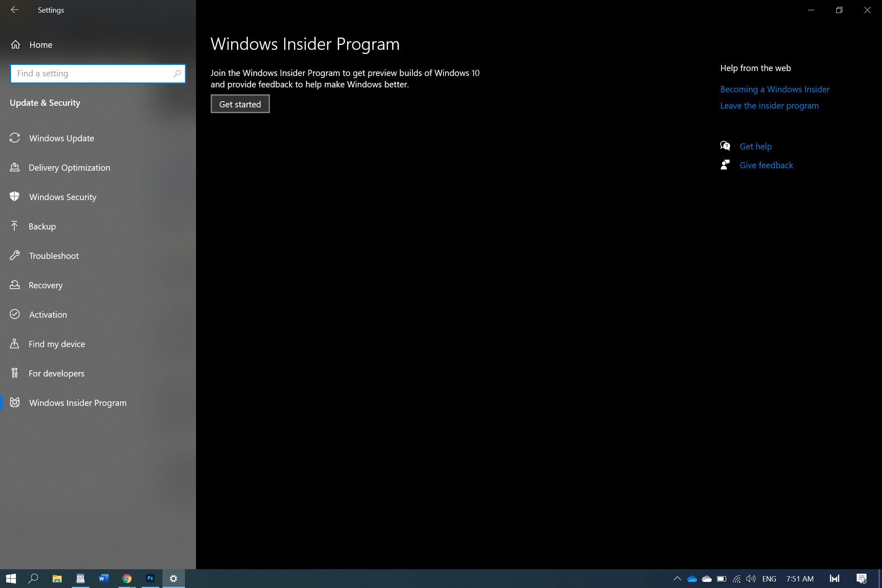
Task: Open Find my device settings
Action: [98, 344]
